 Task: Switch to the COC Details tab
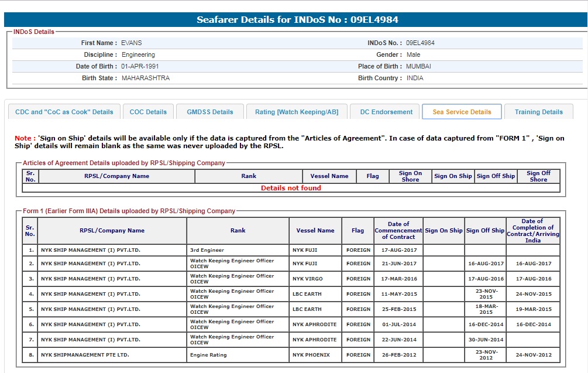(148, 112)
